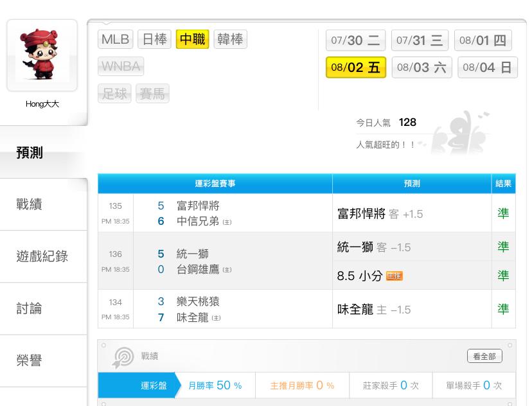Click prediction 富邦悍將 客 +1.5
Image resolution: width=532 pixels, height=406 pixels.
pos(380,214)
